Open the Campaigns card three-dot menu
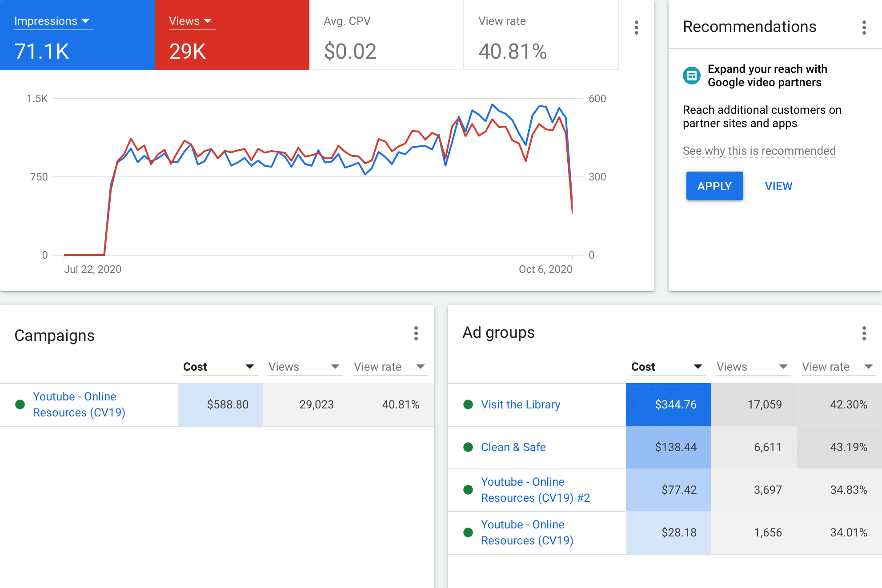Screen dimensions: 882x588 [416, 333]
